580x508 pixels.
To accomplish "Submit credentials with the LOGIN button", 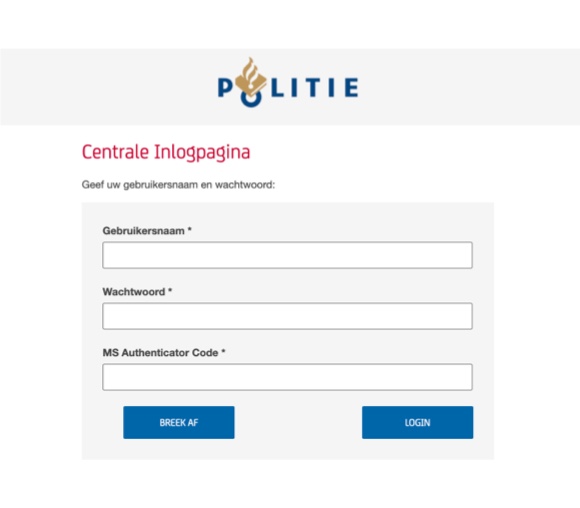I will [x=418, y=423].
